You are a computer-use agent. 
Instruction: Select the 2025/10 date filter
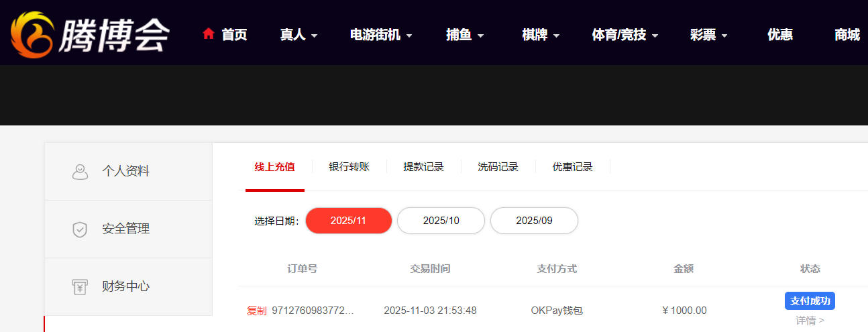pos(441,221)
